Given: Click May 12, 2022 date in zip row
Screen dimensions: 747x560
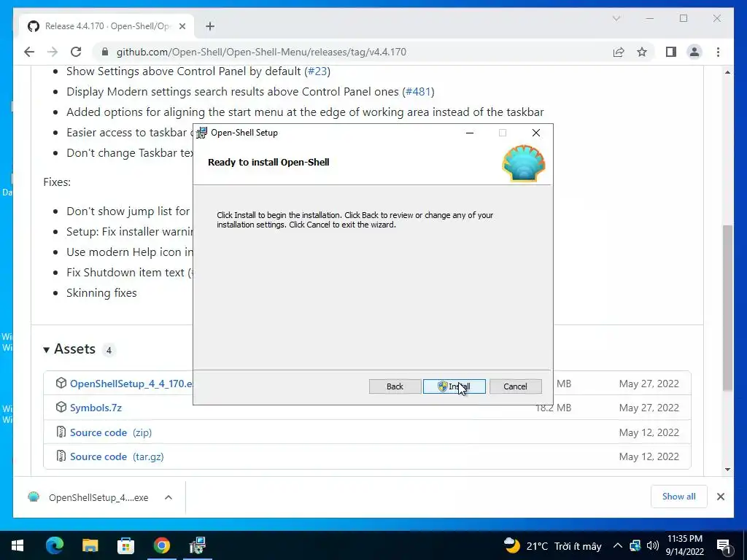Looking at the screenshot, I should point(649,432).
